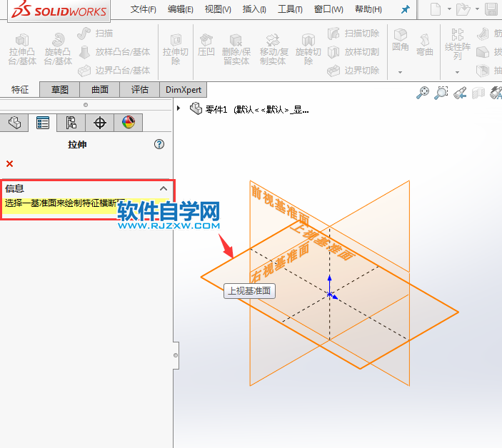Click the Linear Pattern (线性阵列) tool

click(x=458, y=45)
